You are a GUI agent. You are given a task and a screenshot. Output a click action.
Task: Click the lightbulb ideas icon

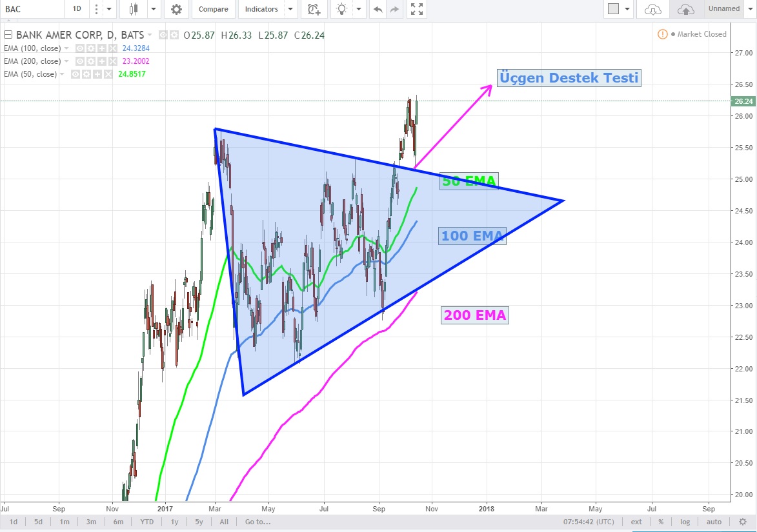coord(341,9)
